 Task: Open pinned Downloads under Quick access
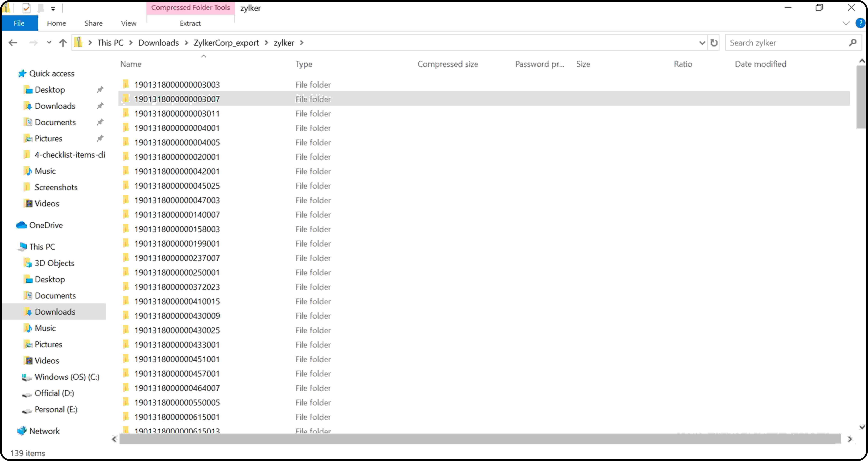pos(55,106)
